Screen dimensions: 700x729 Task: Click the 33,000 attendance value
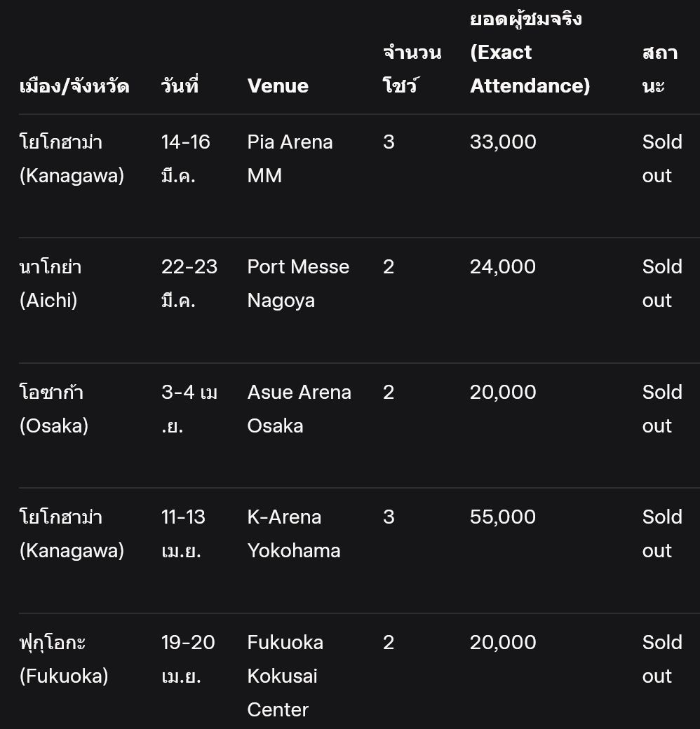click(503, 142)
